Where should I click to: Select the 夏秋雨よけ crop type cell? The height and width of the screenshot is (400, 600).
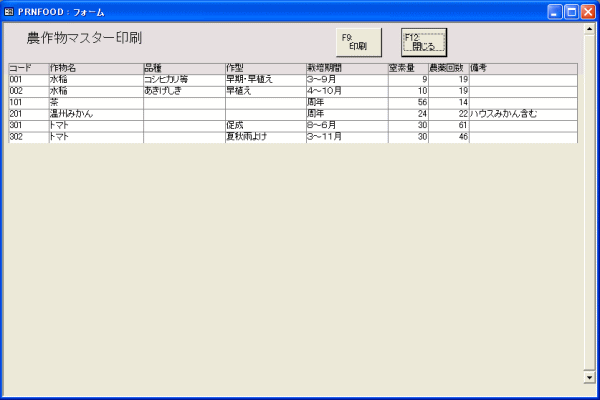point(265,137)
